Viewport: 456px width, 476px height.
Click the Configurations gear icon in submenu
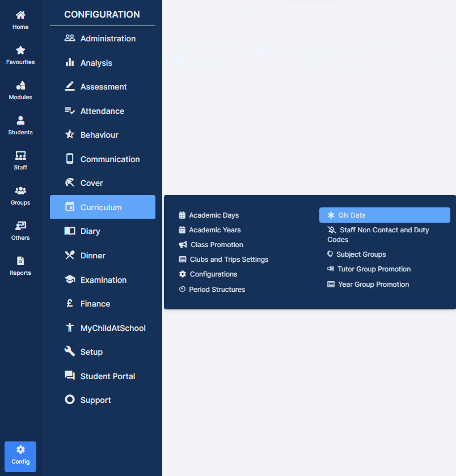(182, 274)
